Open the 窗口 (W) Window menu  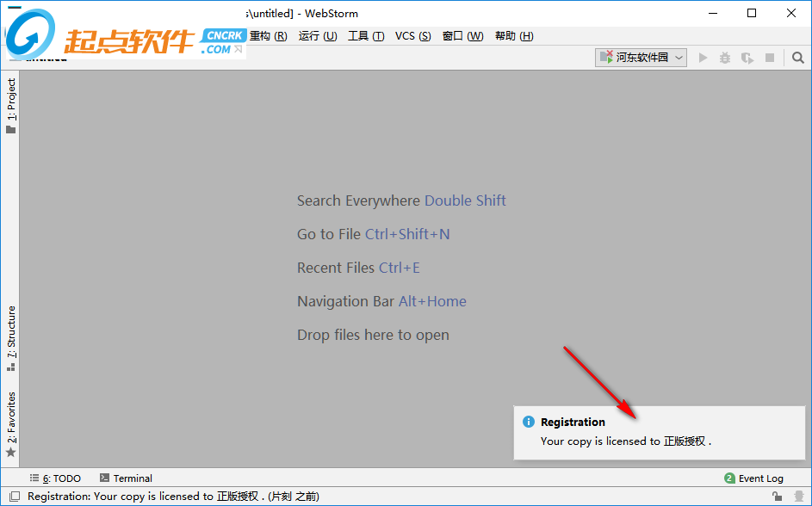462,35
